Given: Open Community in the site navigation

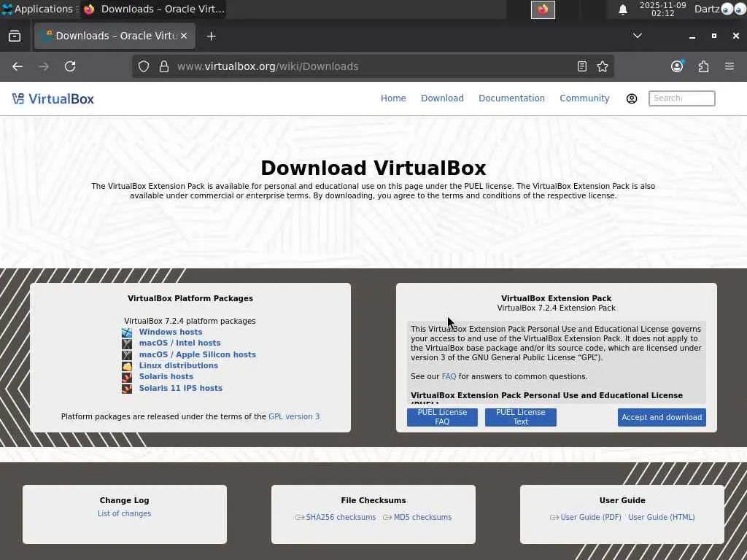Looking at the screenshot, I should coord(584,98).
